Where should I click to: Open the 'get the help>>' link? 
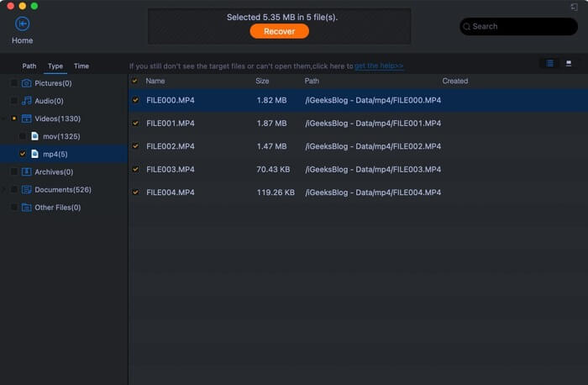379,66
